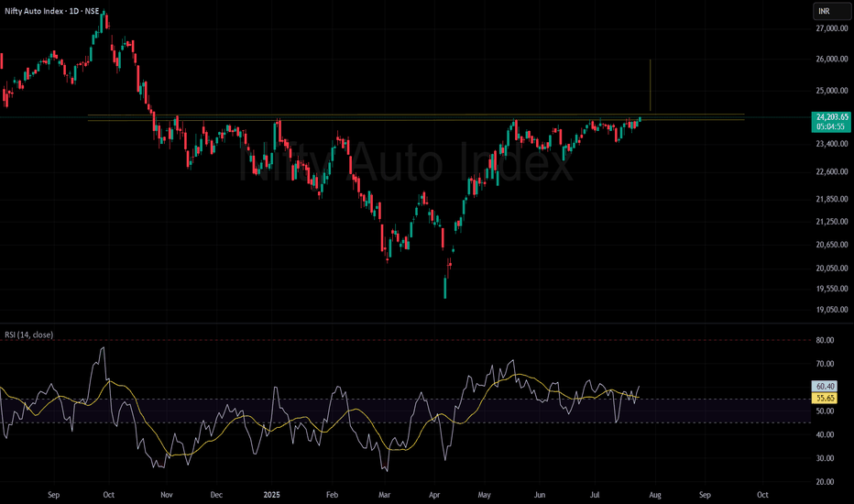Click the 20,050.00 price axis label
The image size is (854, 504).
832,268
